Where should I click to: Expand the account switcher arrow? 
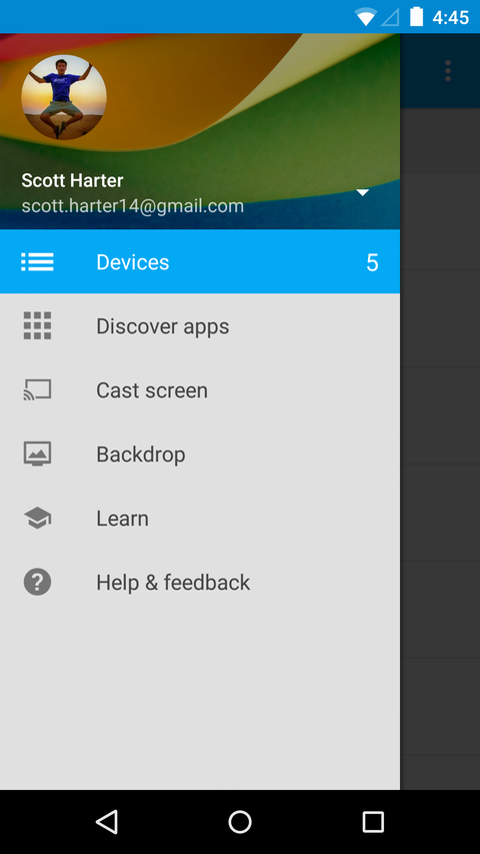pyautogui.click(x=362, y=192)
